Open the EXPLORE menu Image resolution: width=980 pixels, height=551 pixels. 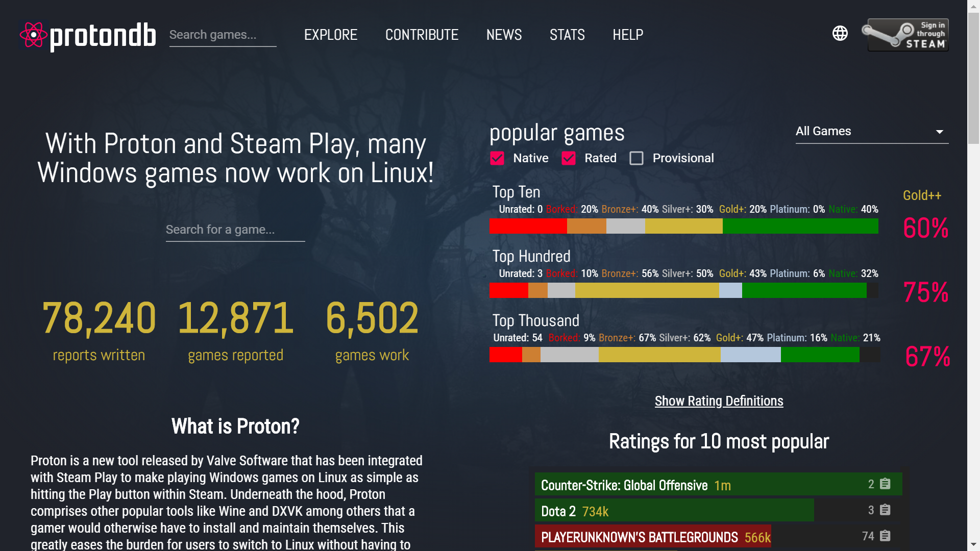coord(331,35)
